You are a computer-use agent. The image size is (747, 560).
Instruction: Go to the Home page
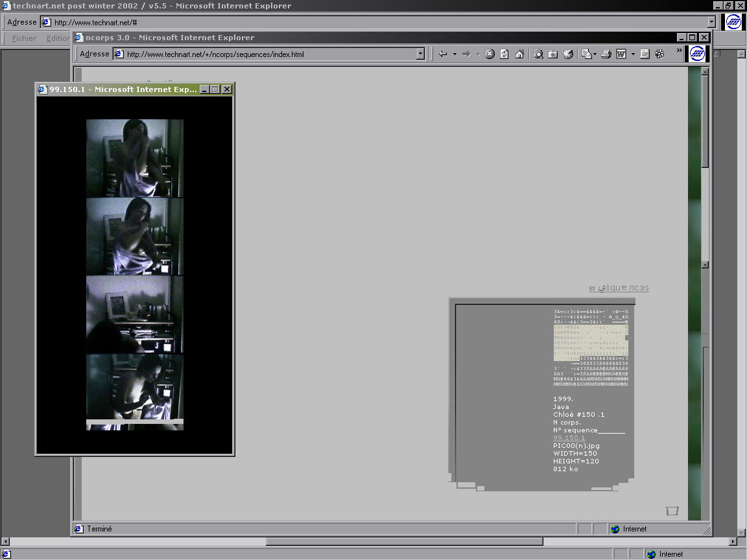tap(520, 54)
